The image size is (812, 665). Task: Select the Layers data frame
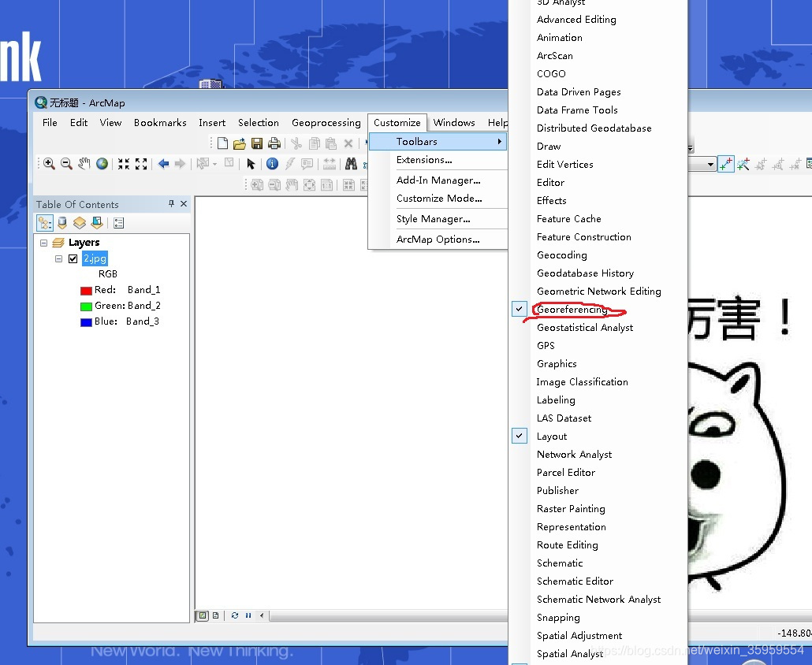[84, 243]
